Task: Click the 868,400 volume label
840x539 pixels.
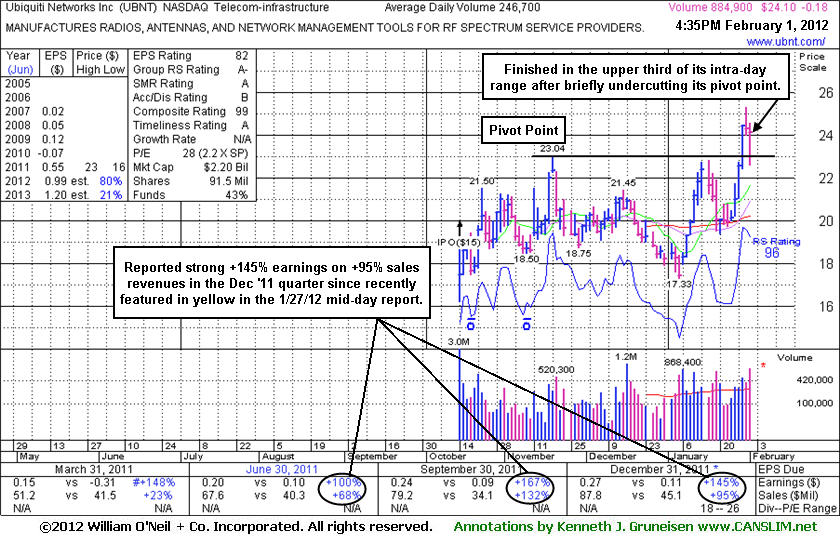Action: (683, 363)
